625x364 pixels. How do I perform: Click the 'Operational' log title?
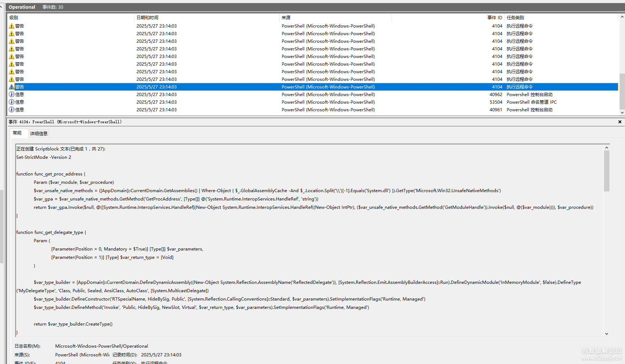(22, 7)
